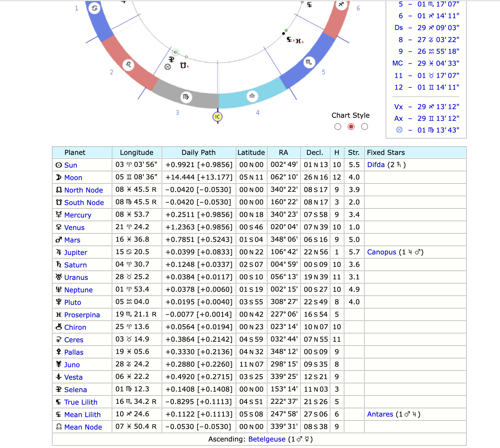Screen dimensions: 500x448
Task: Click the Part of Fortune symbol on the chart
Action: (x=168, y=67)
